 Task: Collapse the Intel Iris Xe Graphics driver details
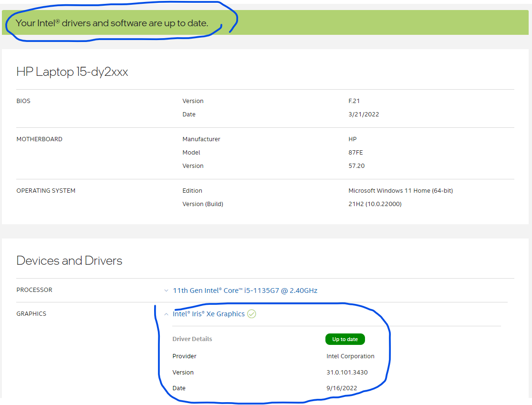[x=166, y=314]
